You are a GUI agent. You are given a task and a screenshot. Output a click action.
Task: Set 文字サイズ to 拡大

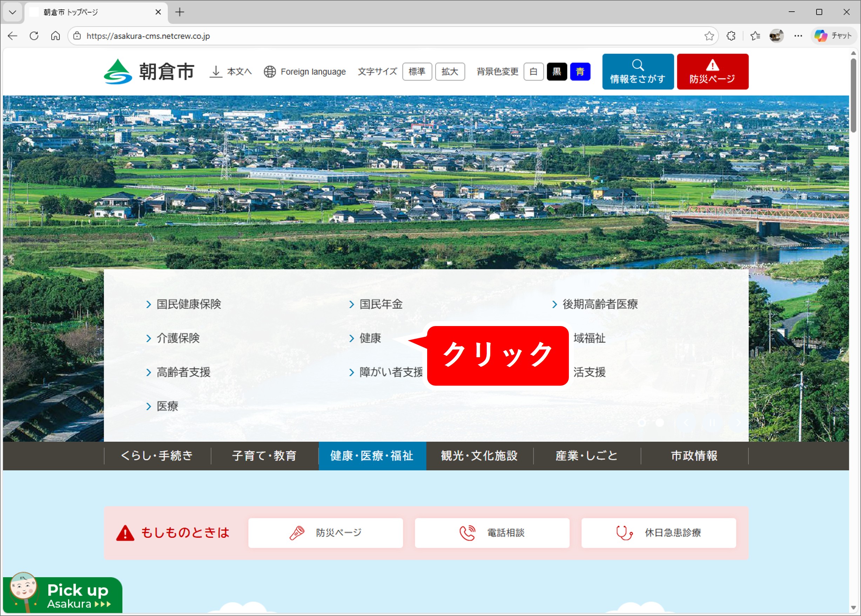tap(450, 71)
